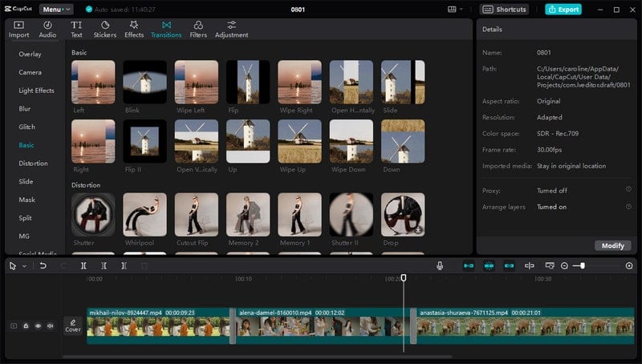This screenshot has height=364, width=642.
Task: Click the delete-left trim tool
Action: point(104,266)
